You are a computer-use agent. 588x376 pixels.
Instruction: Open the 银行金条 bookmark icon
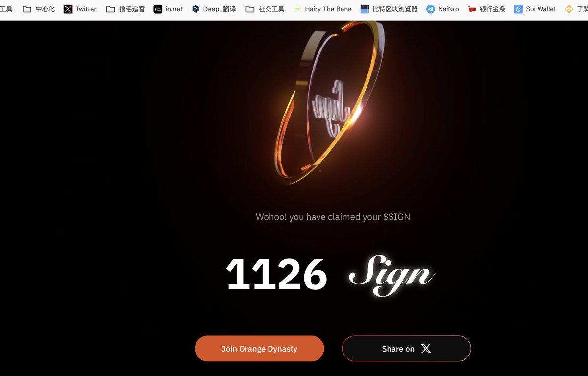[472, 9]
